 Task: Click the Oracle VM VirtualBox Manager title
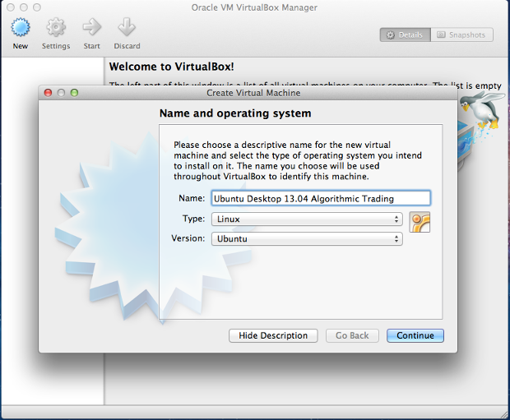pyautogui.click(x=254, y=7)
